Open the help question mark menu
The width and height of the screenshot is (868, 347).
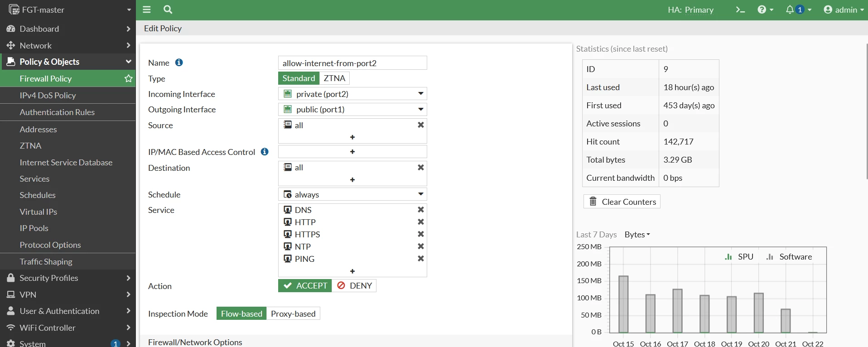point(765,10)
